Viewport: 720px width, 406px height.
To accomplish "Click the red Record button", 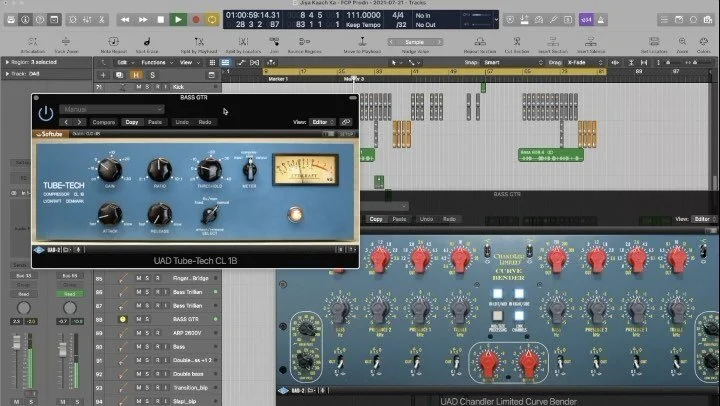I will tap(196, 20).
